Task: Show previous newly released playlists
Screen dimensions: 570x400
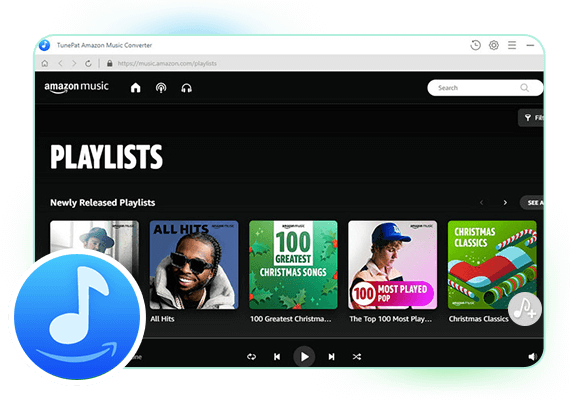Action: click(482, 203)
